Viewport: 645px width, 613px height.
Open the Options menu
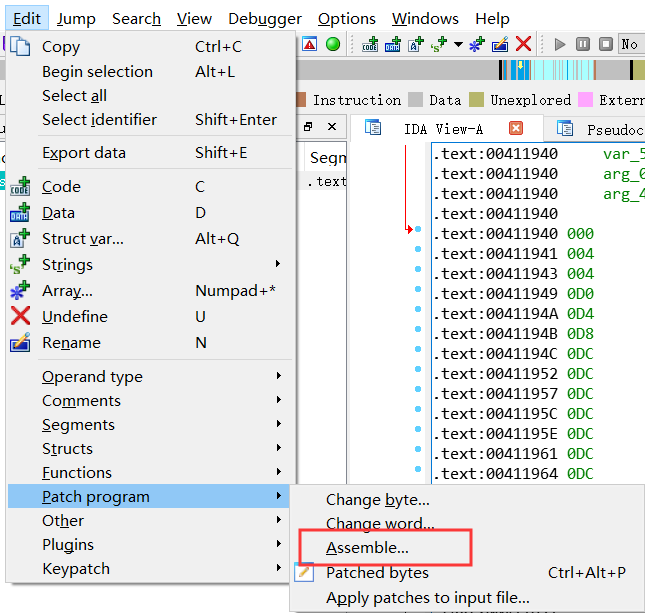click(x=347, y=19)
